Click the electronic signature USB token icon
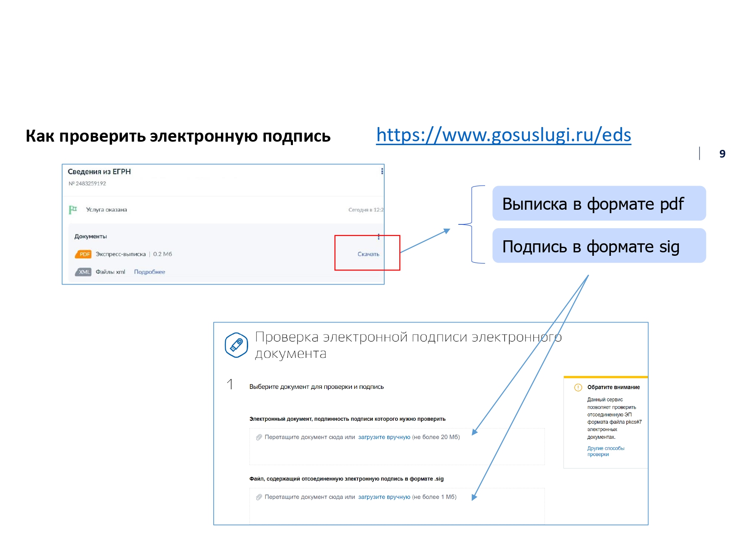The height and width of the screenshot is (534, 756). point(236,345)
